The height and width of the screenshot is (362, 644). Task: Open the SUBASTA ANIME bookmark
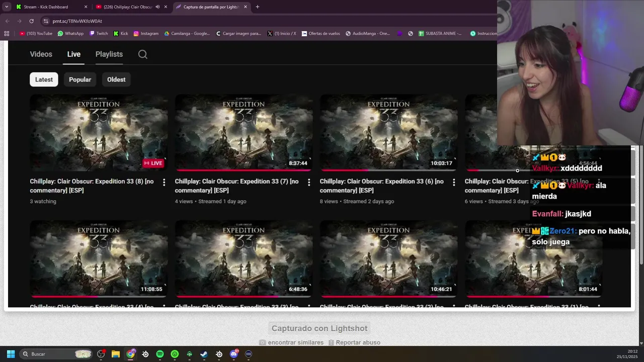pos(440,34)
